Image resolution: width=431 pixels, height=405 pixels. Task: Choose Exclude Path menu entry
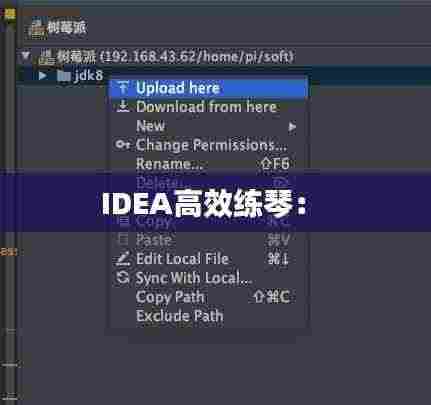click(x=207, y=316)
